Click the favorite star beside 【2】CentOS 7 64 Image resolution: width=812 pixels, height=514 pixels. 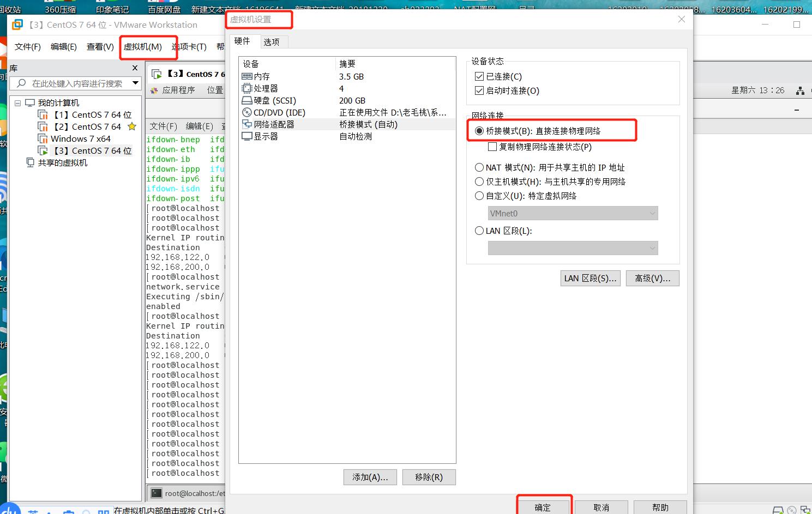click(x=131, y=126)
